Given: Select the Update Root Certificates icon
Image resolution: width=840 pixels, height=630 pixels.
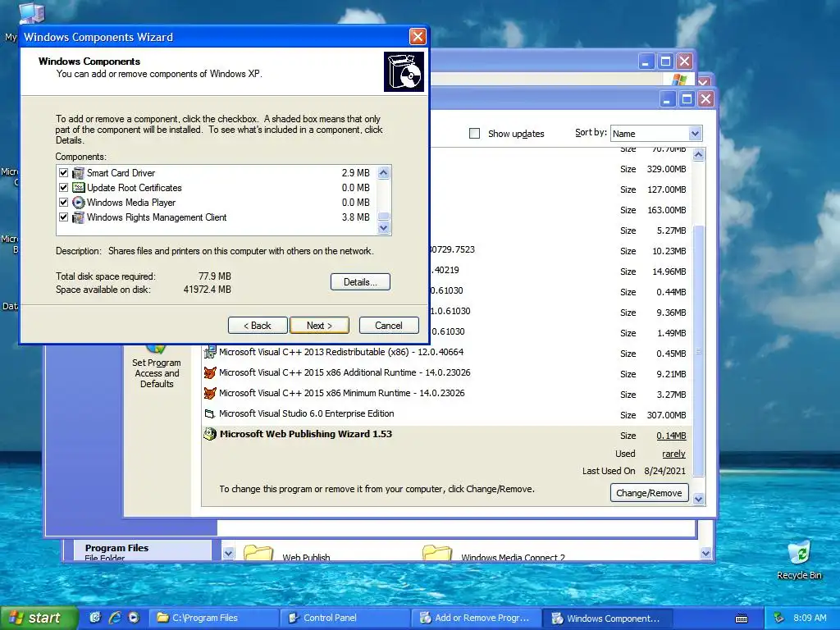Looking at the screenshot, I should coord(78,188).
